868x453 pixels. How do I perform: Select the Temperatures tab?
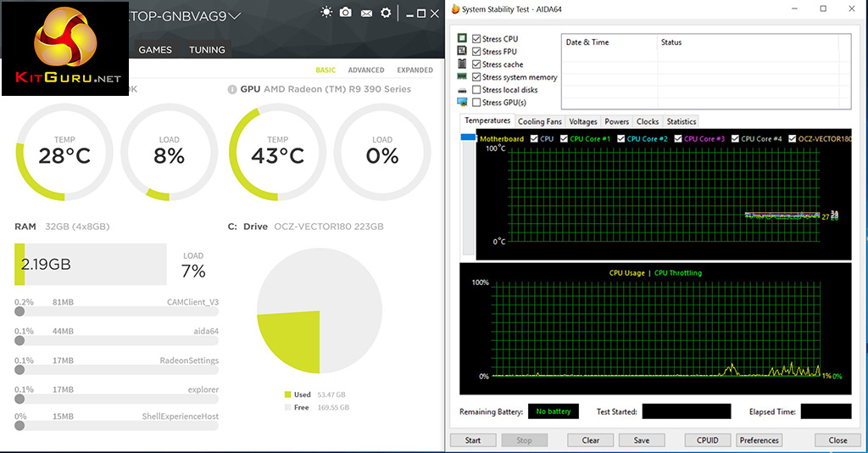pyautogui.click(x=487, y=120)
